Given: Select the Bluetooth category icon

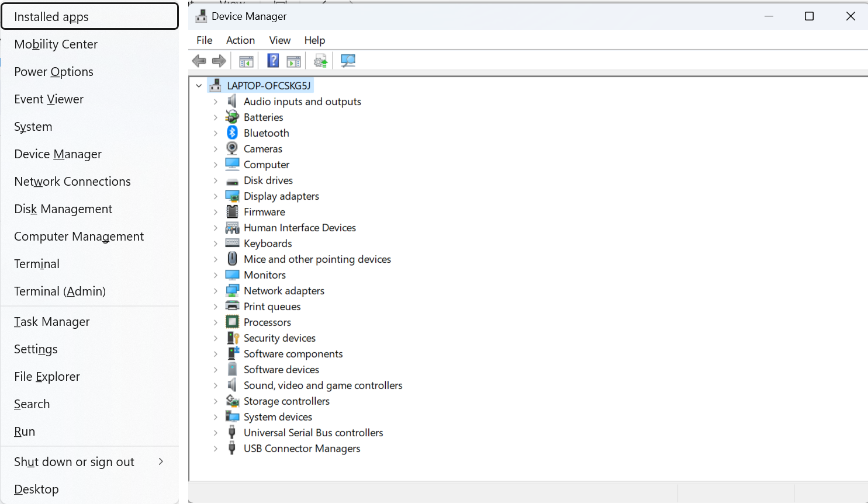Looking at the screenshot, I should click(x=232, y=133).
